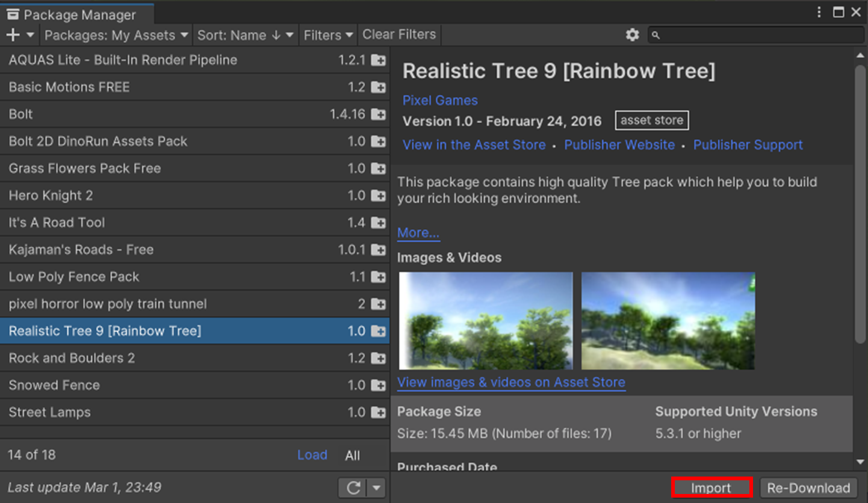Click the Clear Filters button

click(399, 34)
